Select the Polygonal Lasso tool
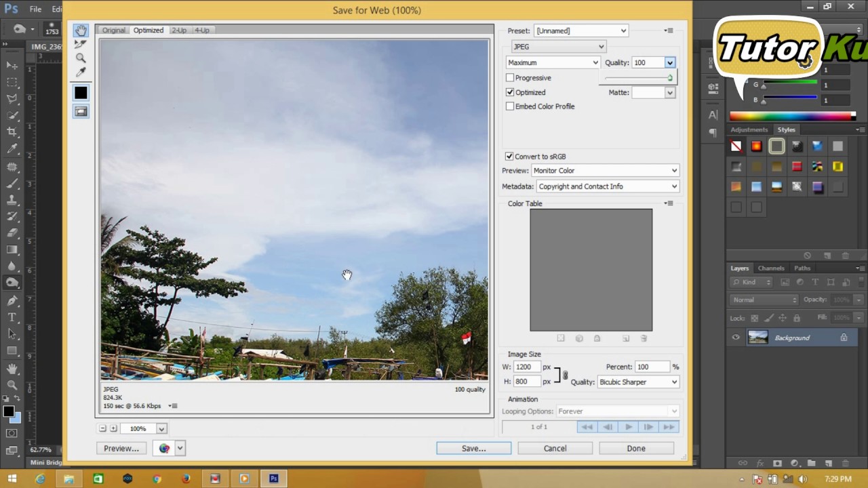868x488 pixels. (12, 99)
